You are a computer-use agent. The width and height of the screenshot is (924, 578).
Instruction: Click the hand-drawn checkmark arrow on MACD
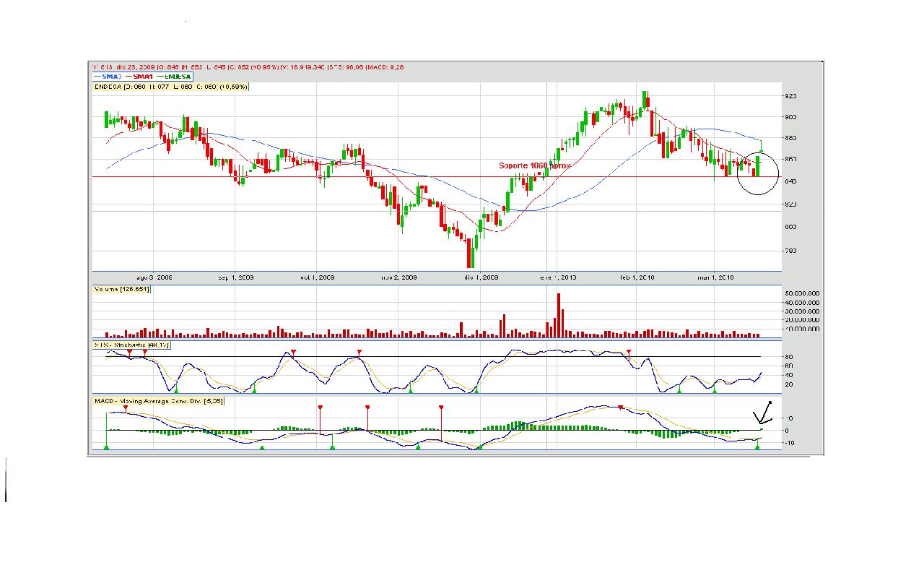(x=762, y=413)
